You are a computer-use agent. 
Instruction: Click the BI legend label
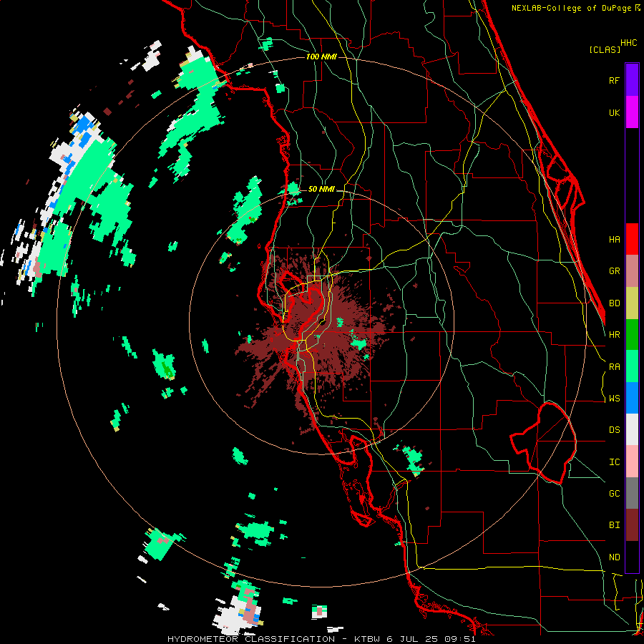tap(614, 525)
